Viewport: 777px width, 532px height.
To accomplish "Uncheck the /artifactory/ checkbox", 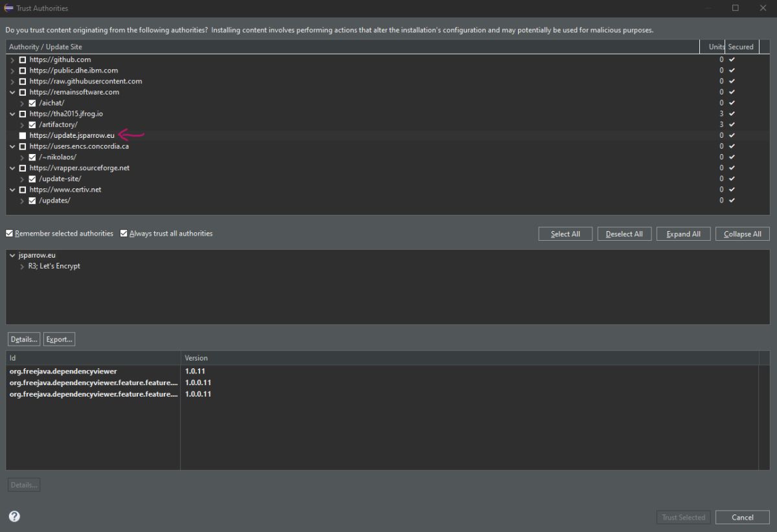I will [x=32, y=124].
